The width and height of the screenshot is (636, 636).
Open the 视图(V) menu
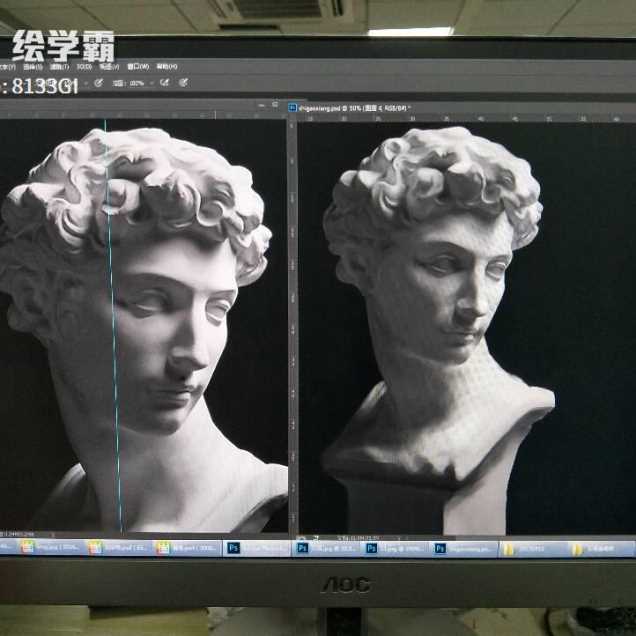pyautogui.click(x=110, y=67)
